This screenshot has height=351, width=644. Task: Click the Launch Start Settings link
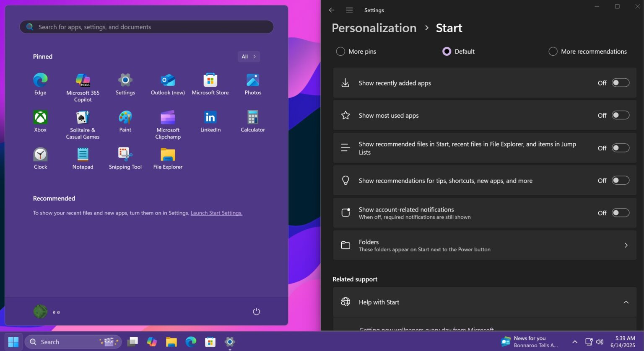click(216, 213)
